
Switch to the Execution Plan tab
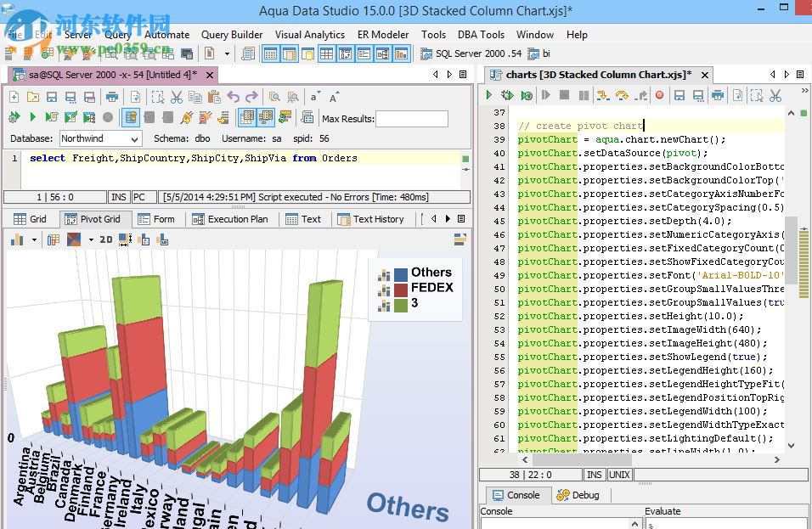tap(232, 218)
